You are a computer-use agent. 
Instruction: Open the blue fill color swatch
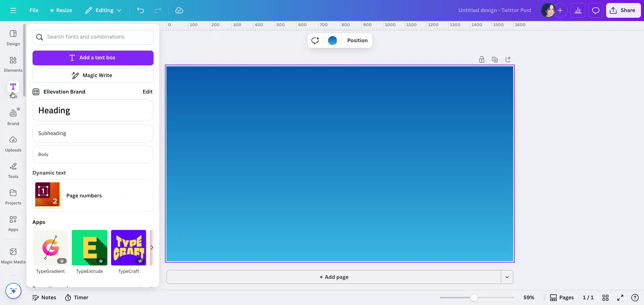coord(332,41)
